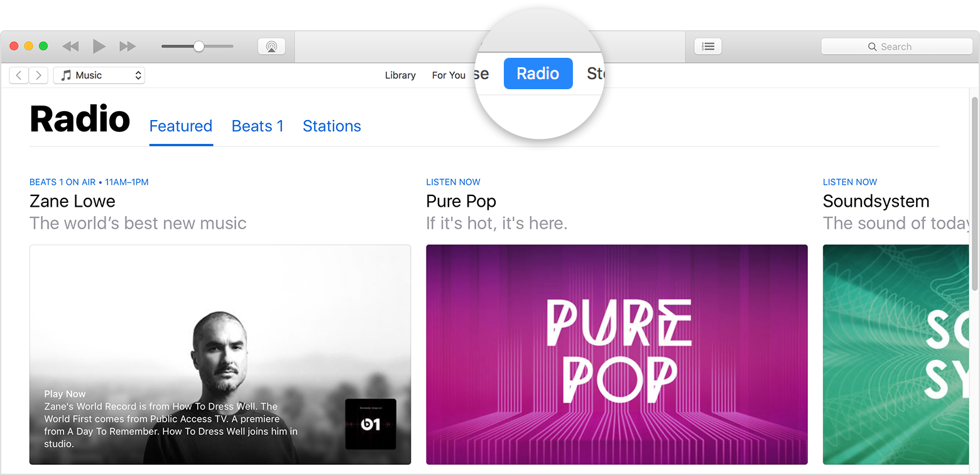Adjust the volume slider
The image size is (980, 475).
pyautogui.click(x=198, y=46)
